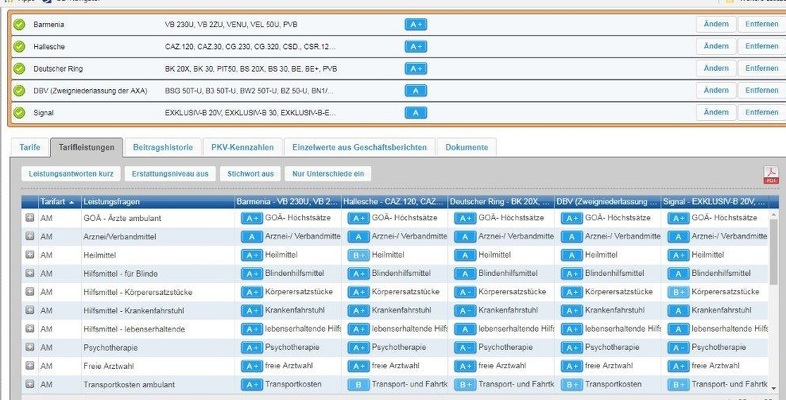Click the A+ rating badge in Deutscher Ring summary row
This screenshot has height=400, width=786.
(x=416, y=68)
